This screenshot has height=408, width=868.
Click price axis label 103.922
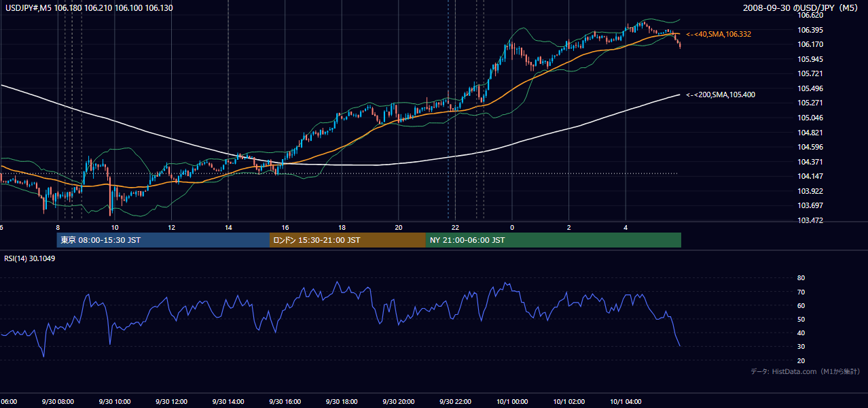[x=811, y=191]
